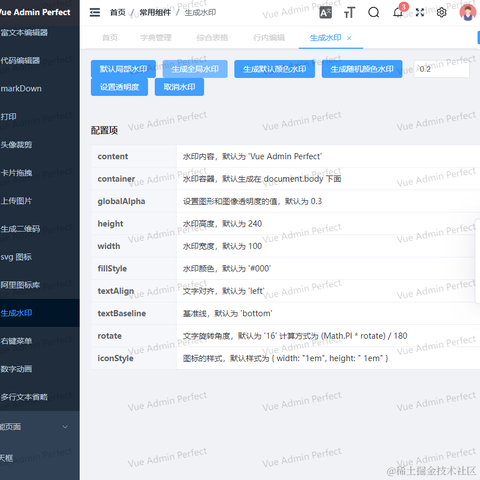This screenshot has height=480, width=480.
Task: Switch to the 首页 tab
Action: click(110, 38)
